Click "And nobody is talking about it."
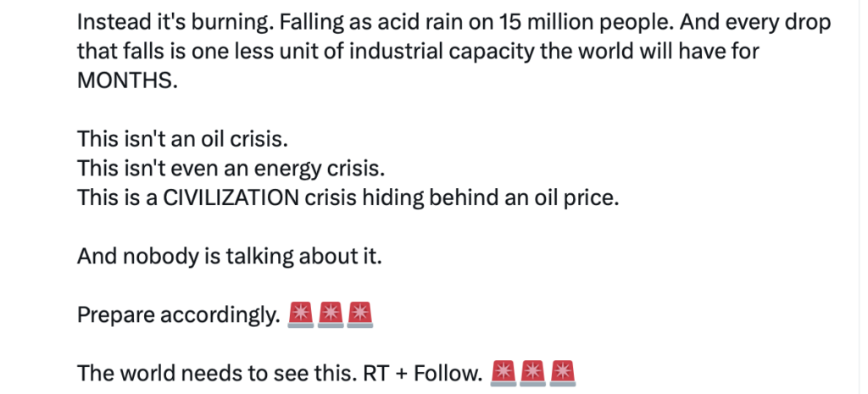Image resolution: width=868 pixels, height=394 pixels. [229, 254]
